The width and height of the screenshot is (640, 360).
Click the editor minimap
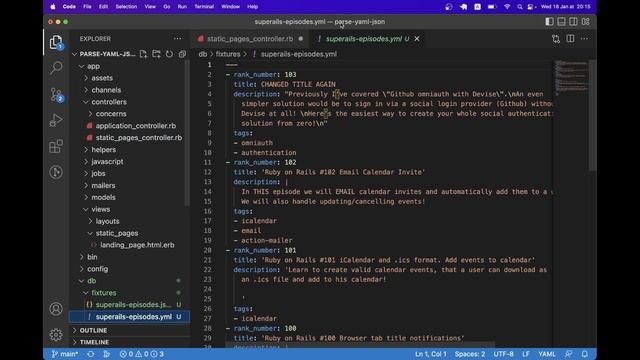(x=571, y=77)
